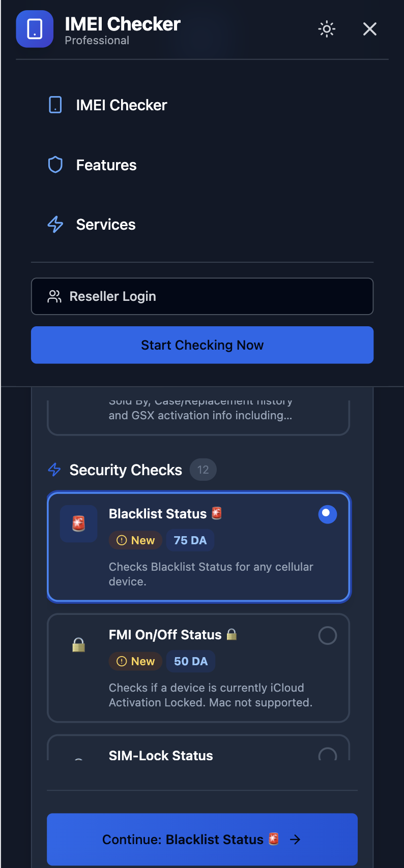Click the people icon inside Reseller Login
The height and width of the screenshot is (868, 404).
(54, 296)
